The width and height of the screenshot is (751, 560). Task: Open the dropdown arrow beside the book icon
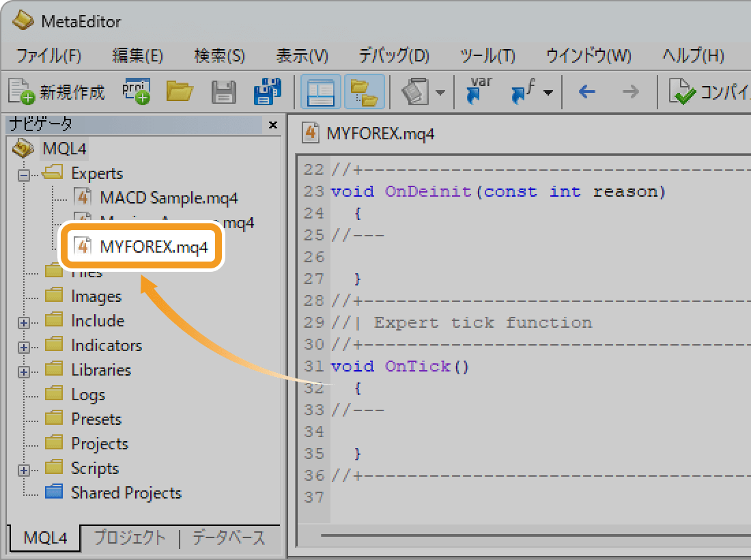[x=440, y=92]
